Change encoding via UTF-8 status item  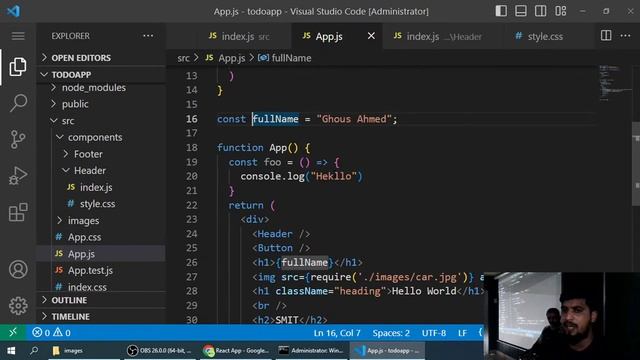coord(434,333)
